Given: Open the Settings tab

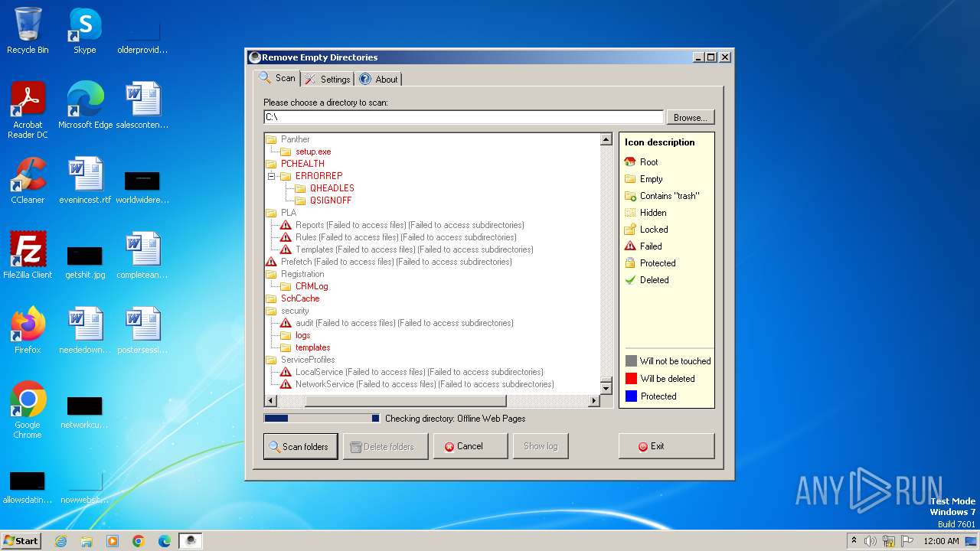Looking at the screenshot, I should pyautogui.click(x=327, y=80).
